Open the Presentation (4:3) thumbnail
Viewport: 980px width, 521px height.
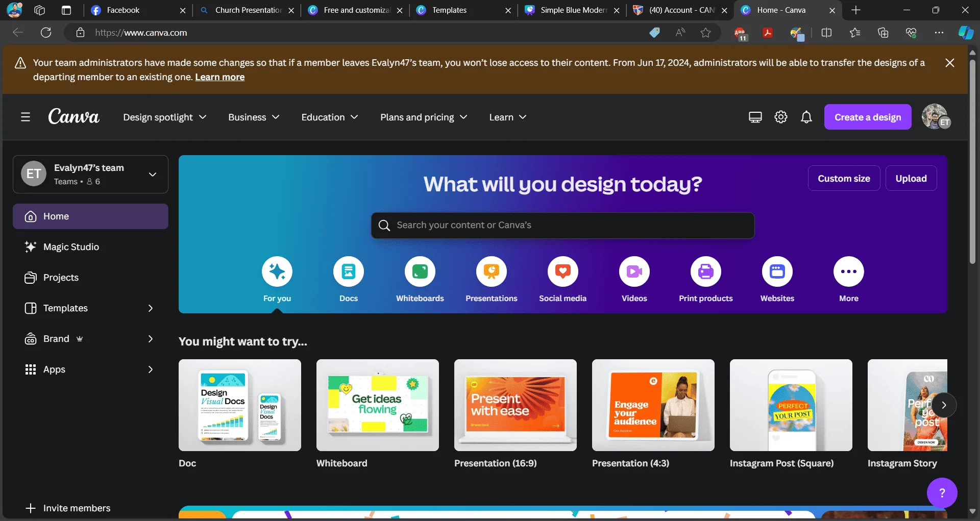point(653,405)
